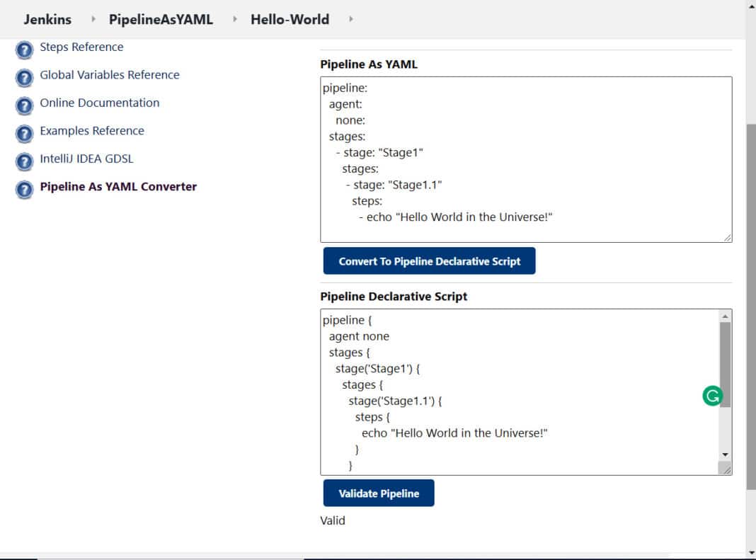The height and width of the screenshot is (560, 756).
Task: Click the Steps Reference help icon
Action: [25, 50]
